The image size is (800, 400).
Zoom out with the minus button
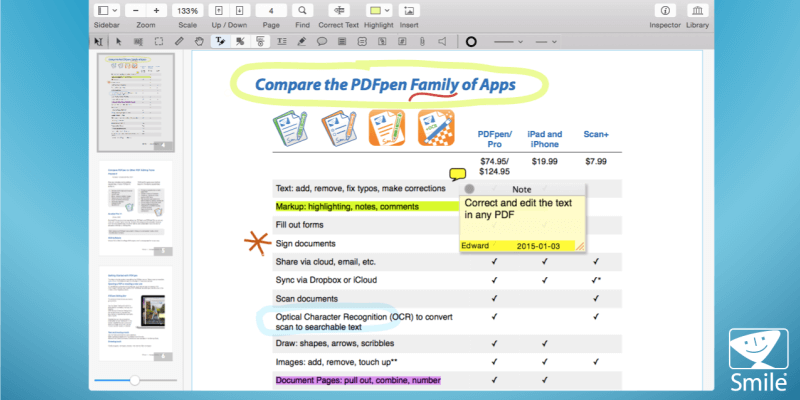coord(135,10)
